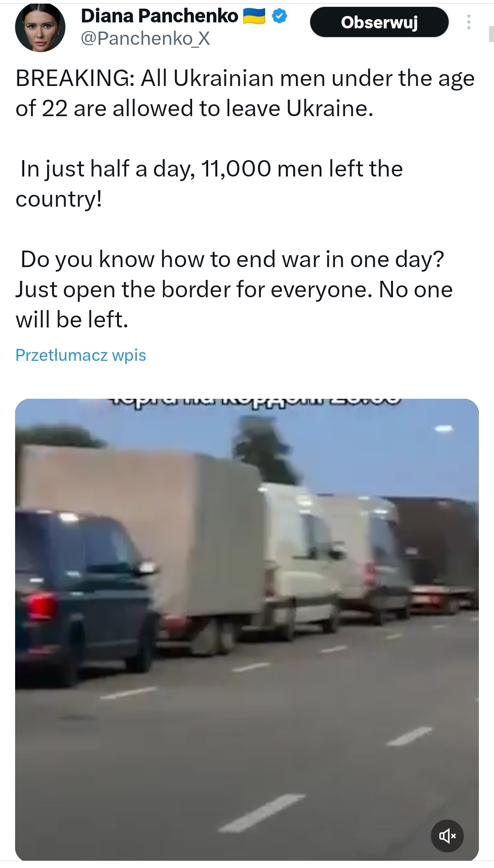
Task: Open the Diana Panchenko display name
Action: [x=160, y=16]
